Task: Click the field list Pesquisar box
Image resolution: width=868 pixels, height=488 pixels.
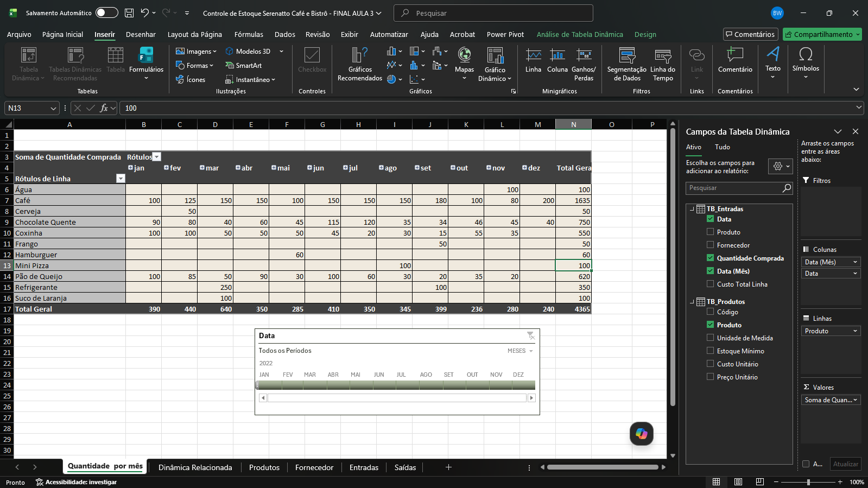Action: coord(739,188)
